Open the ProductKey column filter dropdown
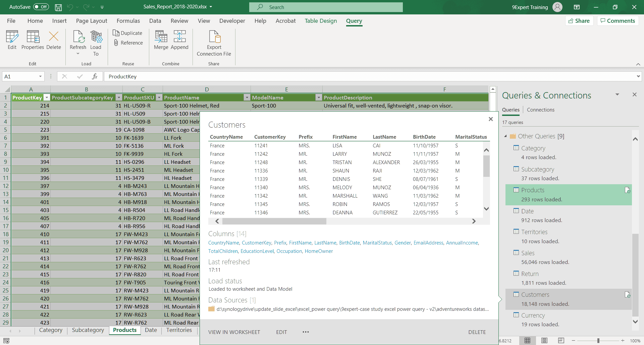This screenshot has width=644, height=345. (47, 97)
